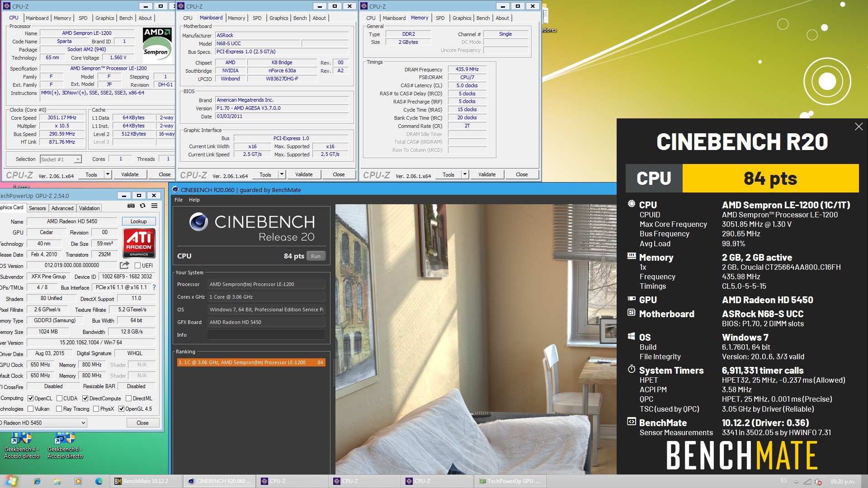Switch to TechPowerUp GPU-Z in taskbar
Screen dimensions: 868x488
coord(510,481)
